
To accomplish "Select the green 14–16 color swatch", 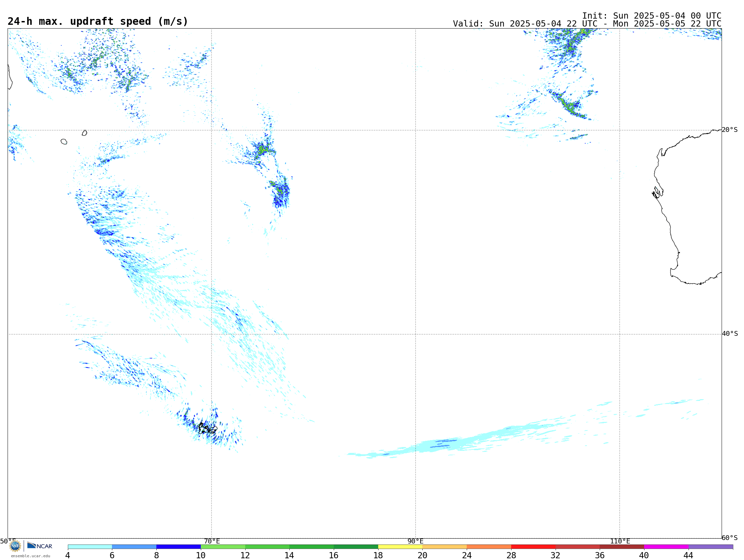I will (312, 547).
